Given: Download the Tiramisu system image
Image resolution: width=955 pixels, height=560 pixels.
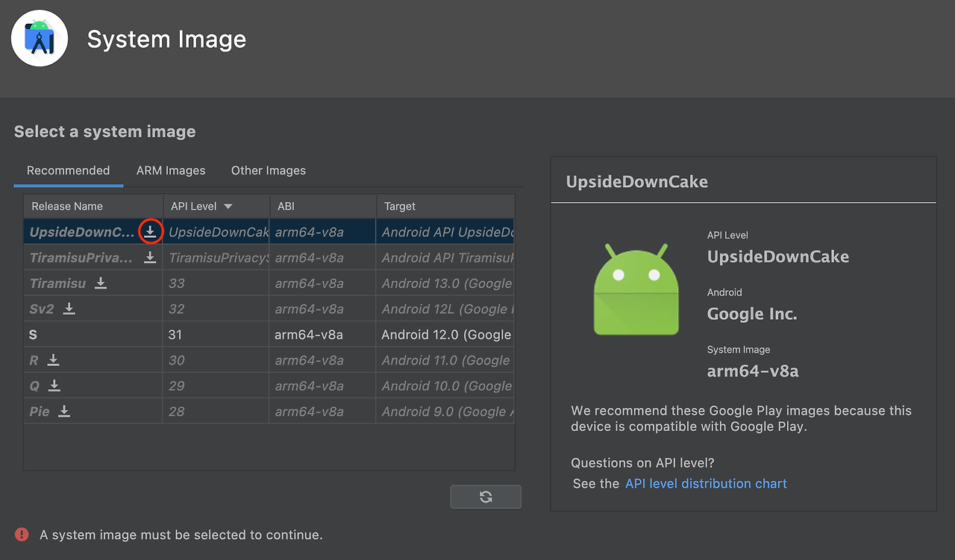Looking at the screenshot, I should pyautogui.click(x=101, y=283).
